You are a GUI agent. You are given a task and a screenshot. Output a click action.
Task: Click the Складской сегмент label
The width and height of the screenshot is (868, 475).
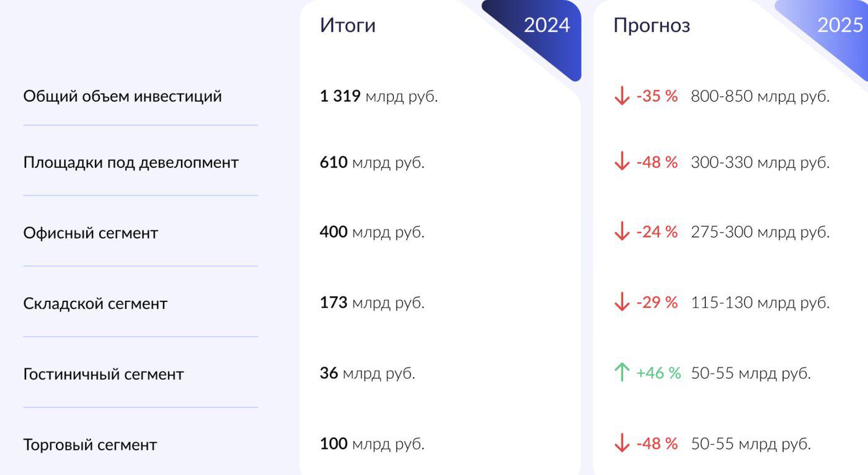click(95, 303)
